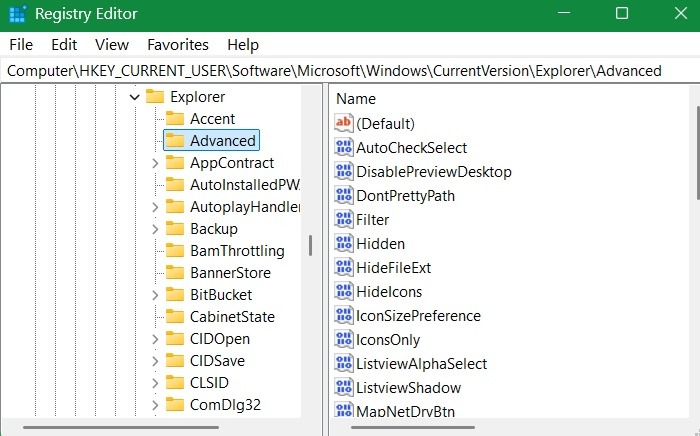Click the ListviewAlphaSelect DWORD icon
Viewport: 700px width, 436px height.
[x=344, y=363]
